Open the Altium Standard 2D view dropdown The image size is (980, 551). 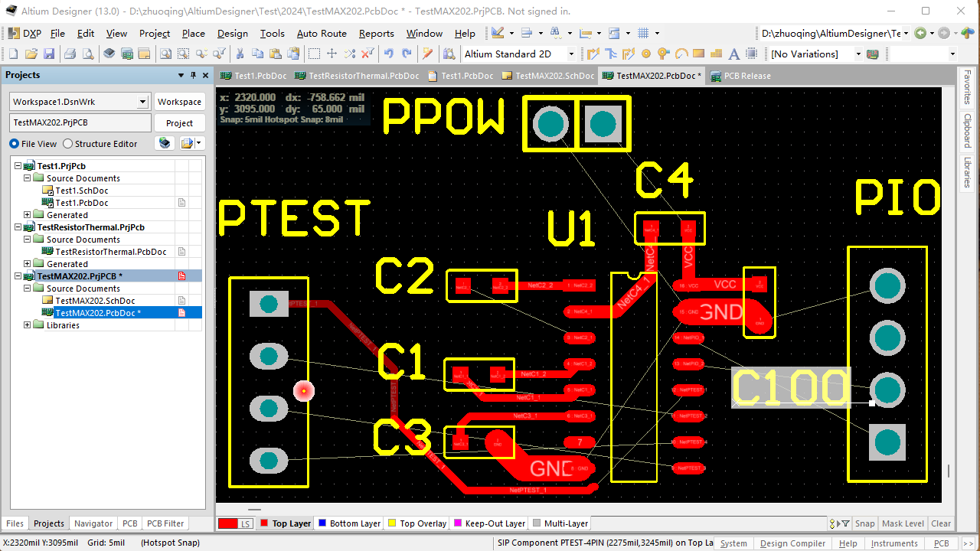(x=570, y=54)
